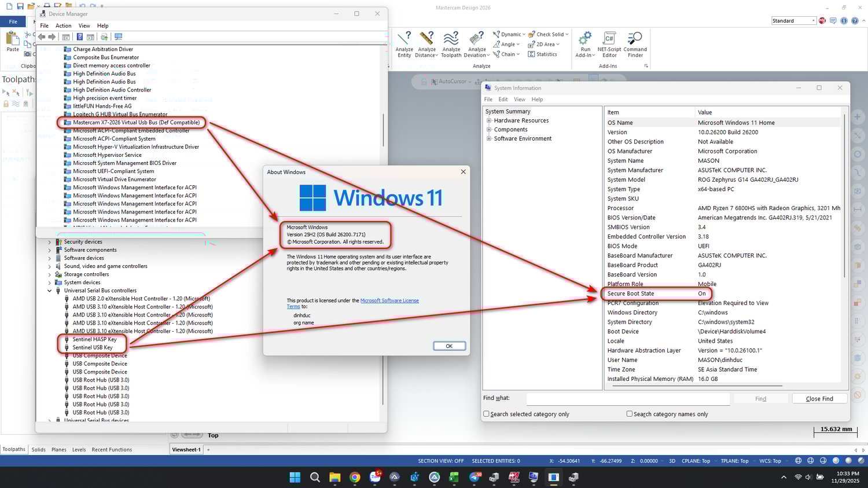Click the Close Find button
Viewport: 868px width, 488px height.
(x=819, y=398)
